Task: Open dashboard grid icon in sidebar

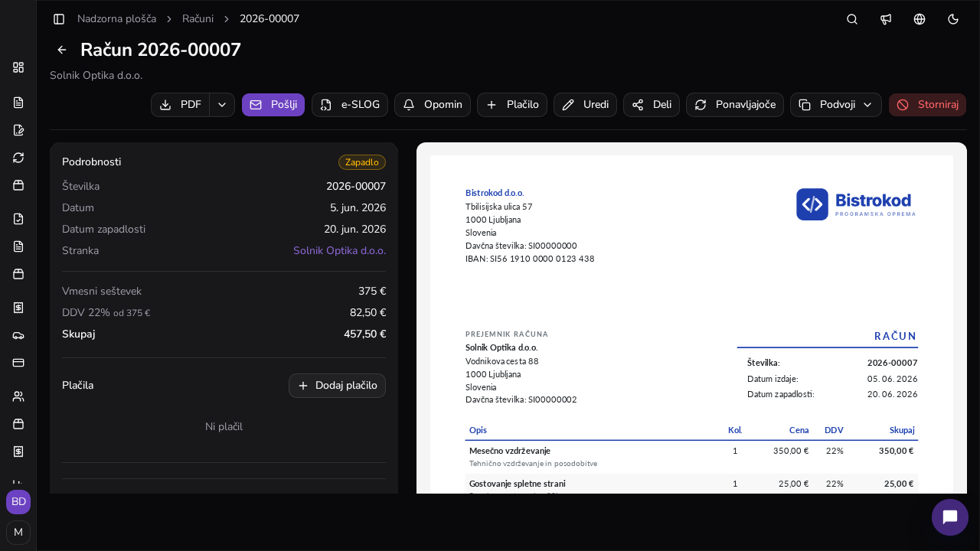Action: tap(18, 67)
